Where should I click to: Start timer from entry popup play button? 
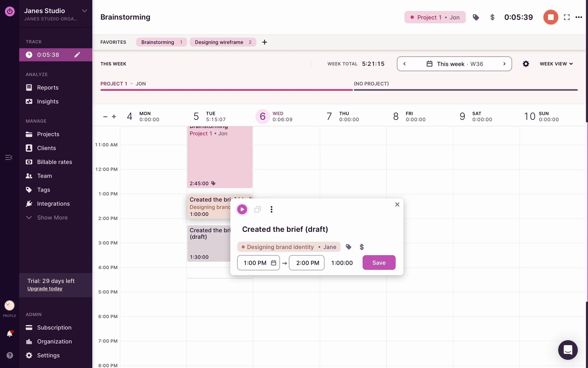click(242, 209)
